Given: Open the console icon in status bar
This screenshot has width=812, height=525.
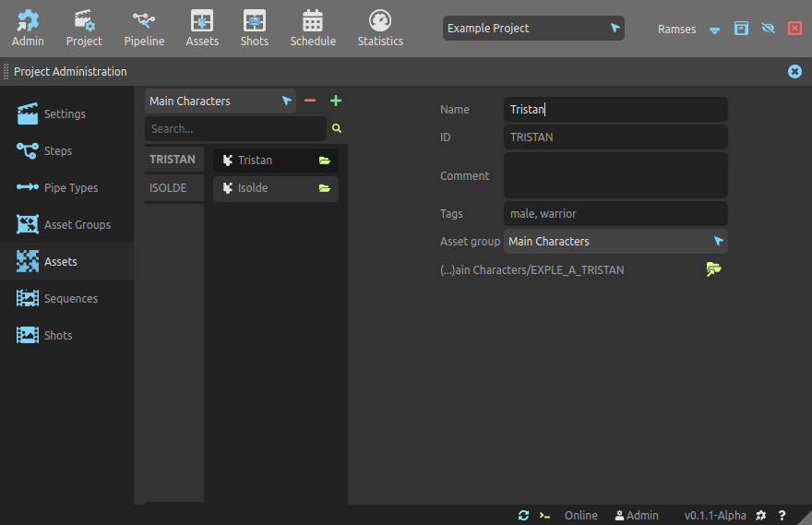Looking at the screenshot, I should coord(545,515).
